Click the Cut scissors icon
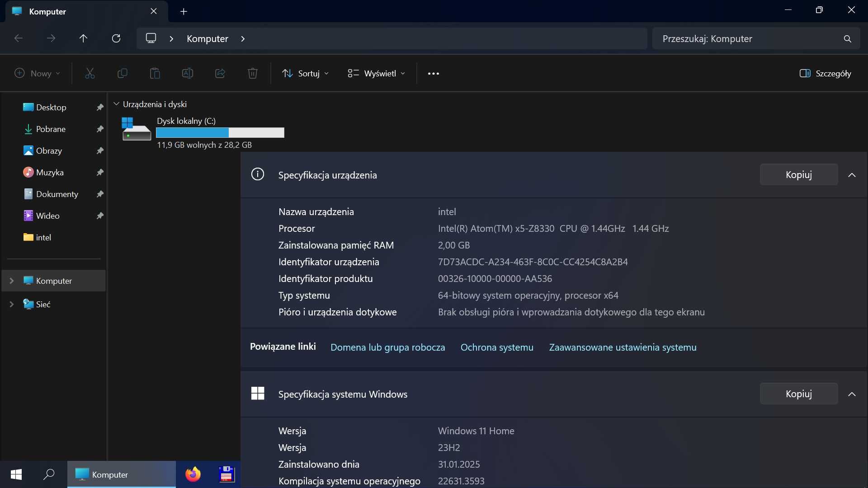This screenshot has width=868, height=488. click(90, 73)
